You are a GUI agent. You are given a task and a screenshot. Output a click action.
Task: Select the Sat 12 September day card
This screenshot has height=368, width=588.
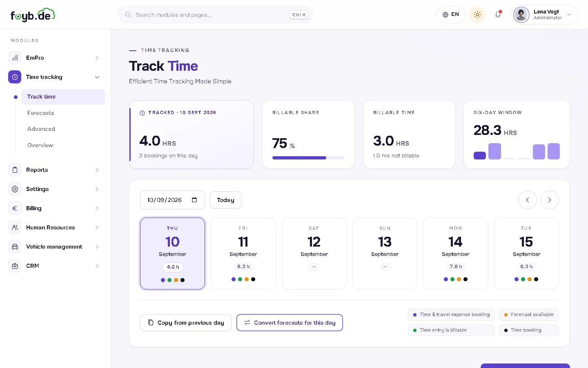click(314, 254)
